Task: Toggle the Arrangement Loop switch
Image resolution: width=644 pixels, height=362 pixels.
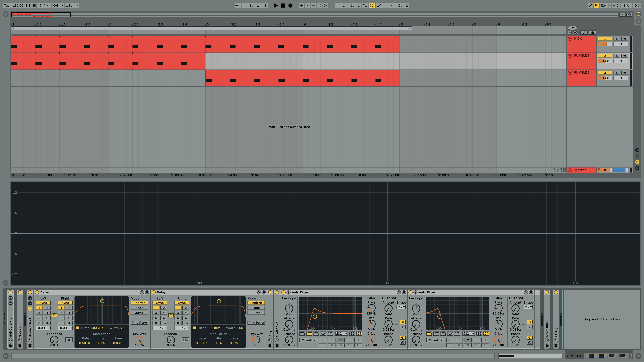Action: pyautogui.click(x=372, y=6)
